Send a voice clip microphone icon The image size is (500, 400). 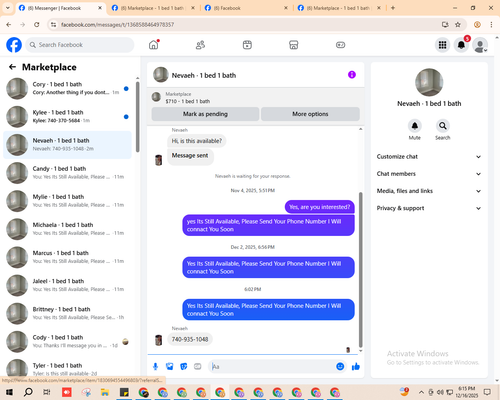pyautogui.click(x=155, y=367)
